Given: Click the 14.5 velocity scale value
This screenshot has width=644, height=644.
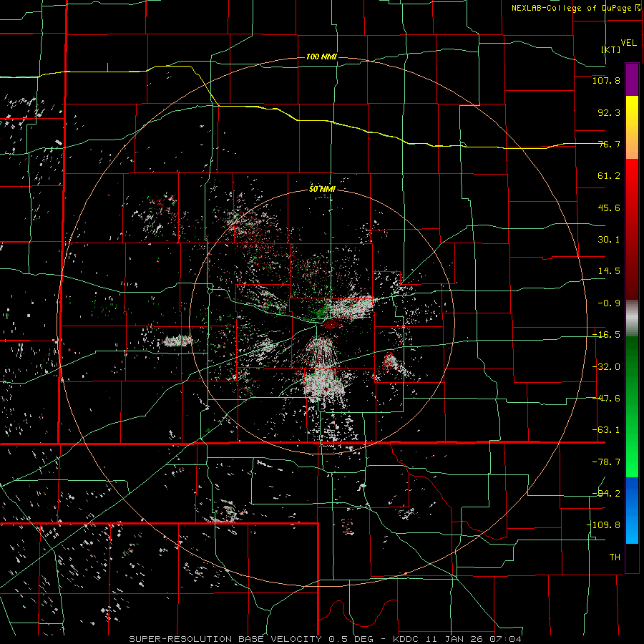Looking at the screenshot, I should 609,271.
